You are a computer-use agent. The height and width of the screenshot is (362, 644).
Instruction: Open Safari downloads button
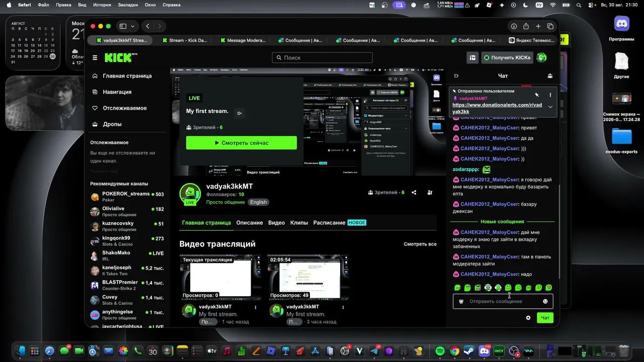[514, 26]
